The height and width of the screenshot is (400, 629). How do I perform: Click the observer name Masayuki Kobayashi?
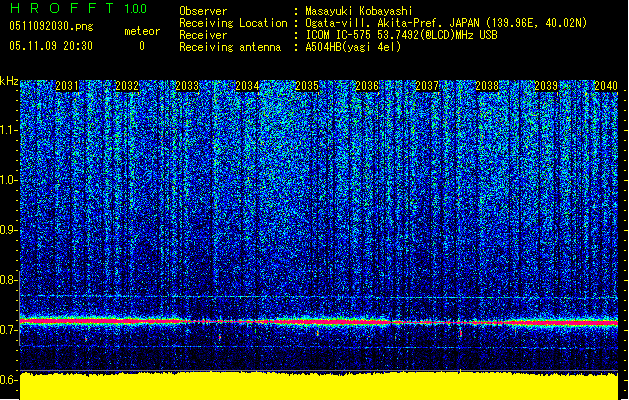359,11
